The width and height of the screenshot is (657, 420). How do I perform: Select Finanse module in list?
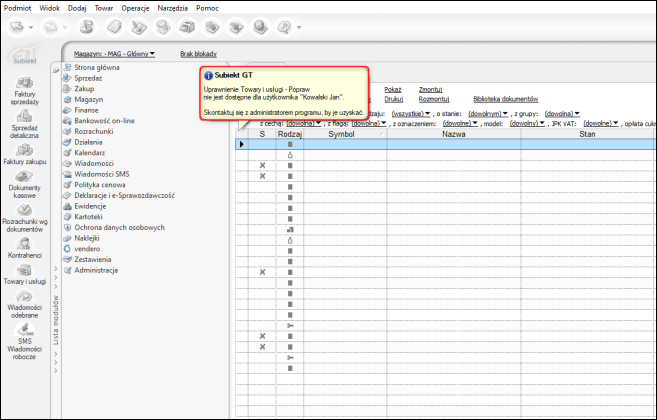(86, 110)
